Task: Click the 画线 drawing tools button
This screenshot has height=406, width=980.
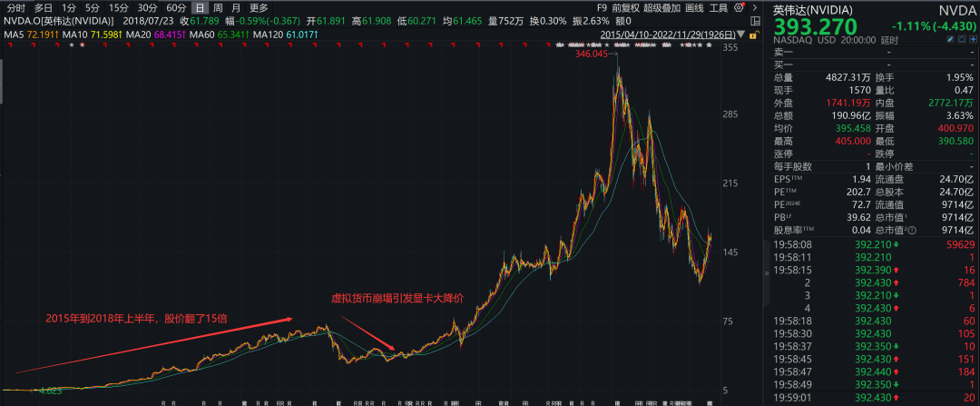Action: coord(694,7)
